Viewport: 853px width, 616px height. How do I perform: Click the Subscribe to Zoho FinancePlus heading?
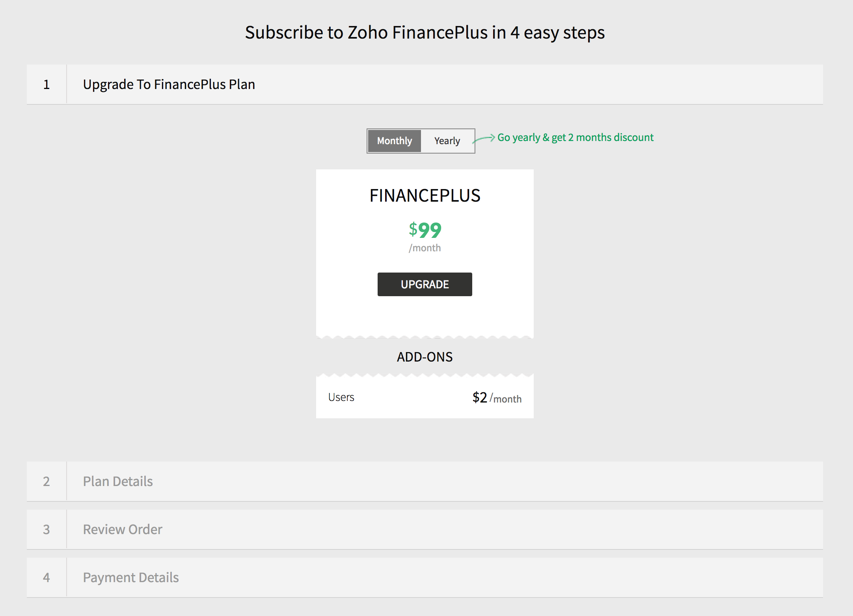click(425, 32)
